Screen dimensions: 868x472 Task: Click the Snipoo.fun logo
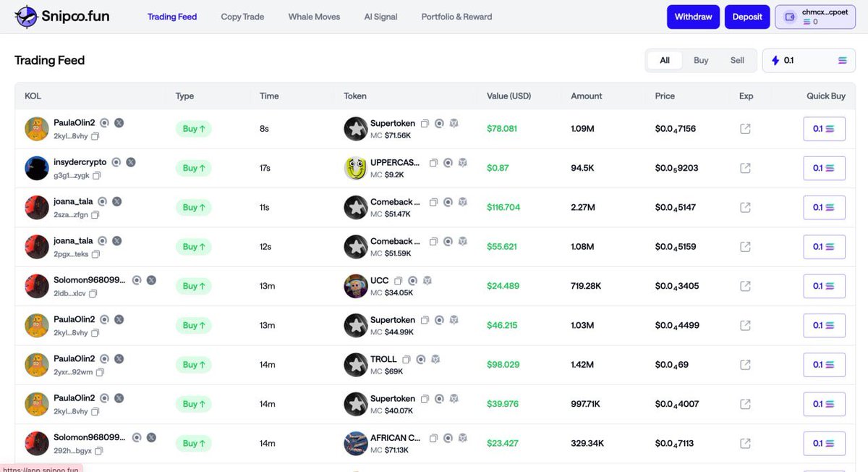point(62,16)
